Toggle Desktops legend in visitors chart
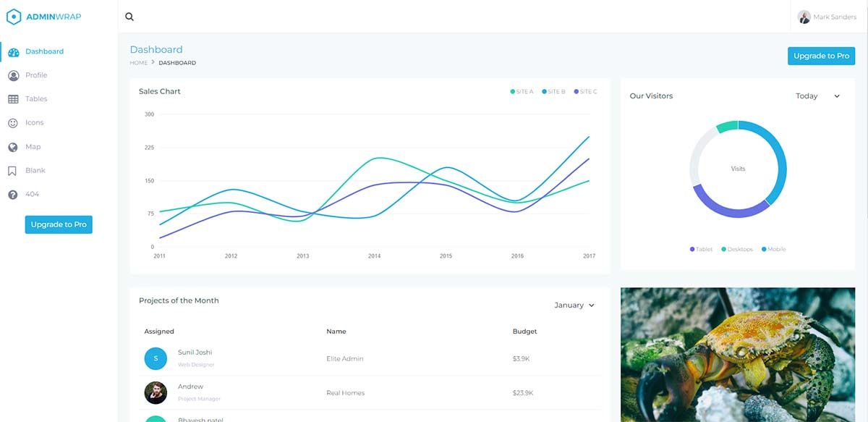The width and height of the screenshot is (868, 422). point(737,249)
